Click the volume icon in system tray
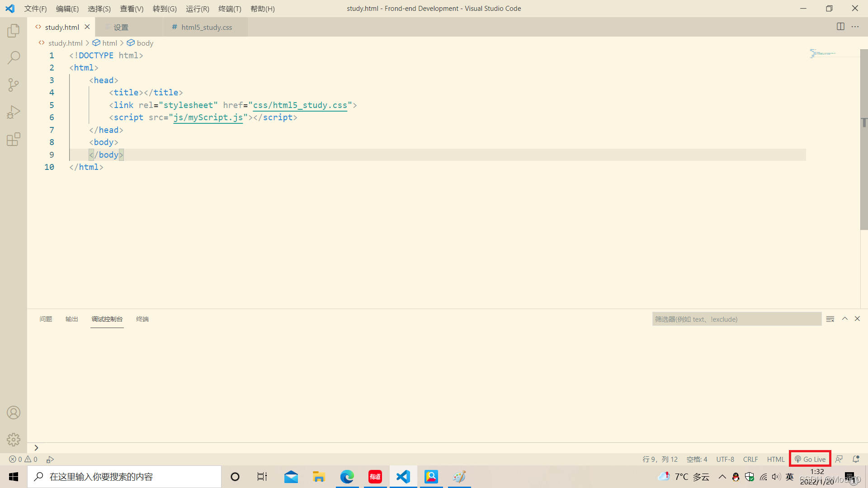868x488 pixels. [x=777, y=477]
